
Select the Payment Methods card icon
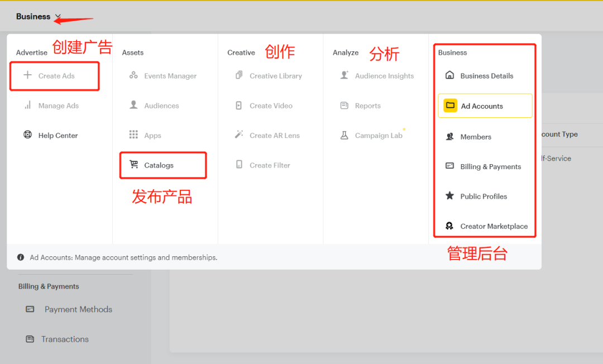click(30, 309)
